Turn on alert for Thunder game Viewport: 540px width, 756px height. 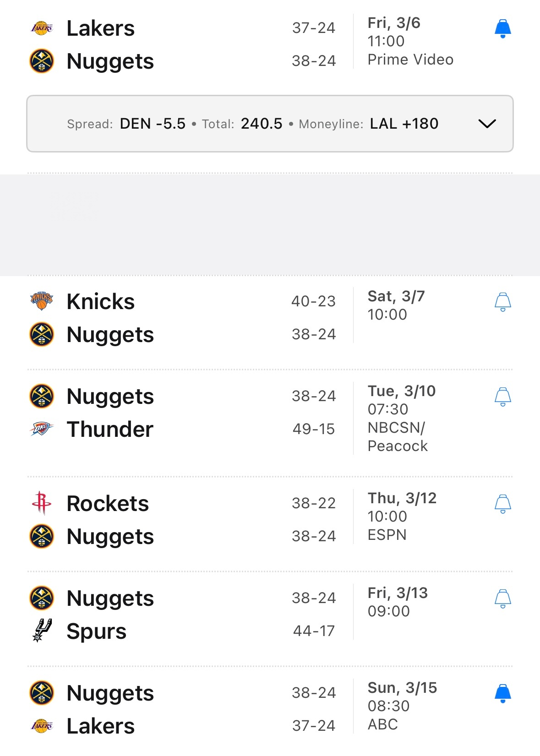tap(502, 397)
